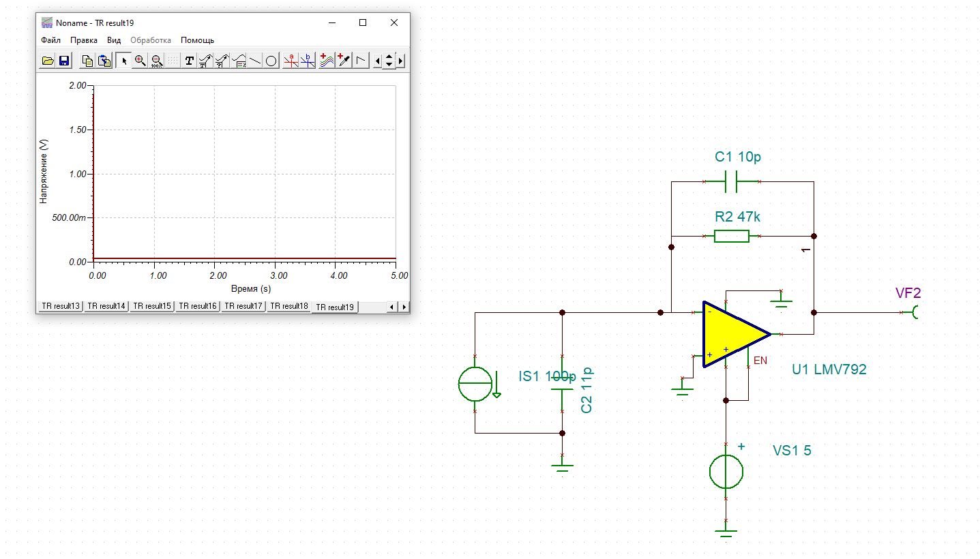The image size is (980, 559).
Task: Maximize the TR result19 window
Action: 363,22
